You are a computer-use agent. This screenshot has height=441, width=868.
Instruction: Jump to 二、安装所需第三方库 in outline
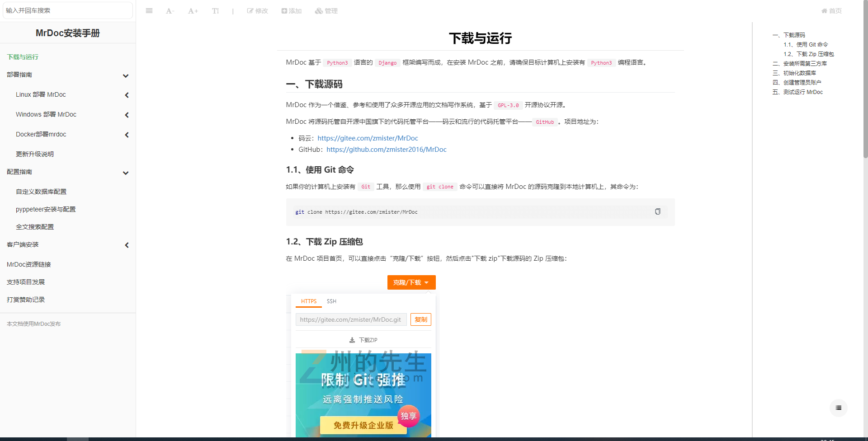(x=800, y=63)
